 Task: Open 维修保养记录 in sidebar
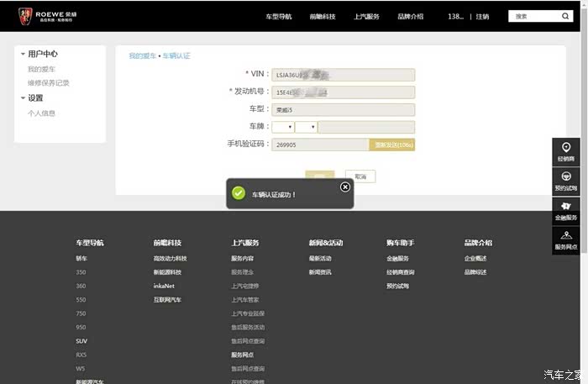click(49, 82)
